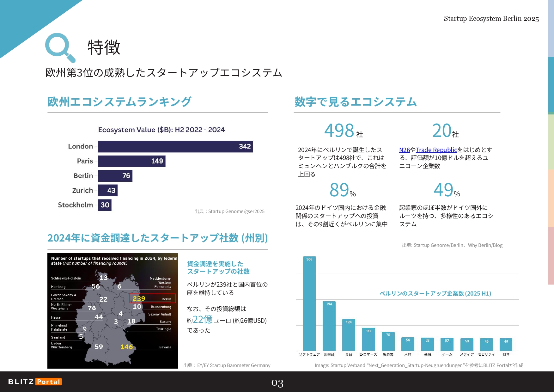Click the orange color tab on right edge

pyautogui.click(x=551, y=198)
